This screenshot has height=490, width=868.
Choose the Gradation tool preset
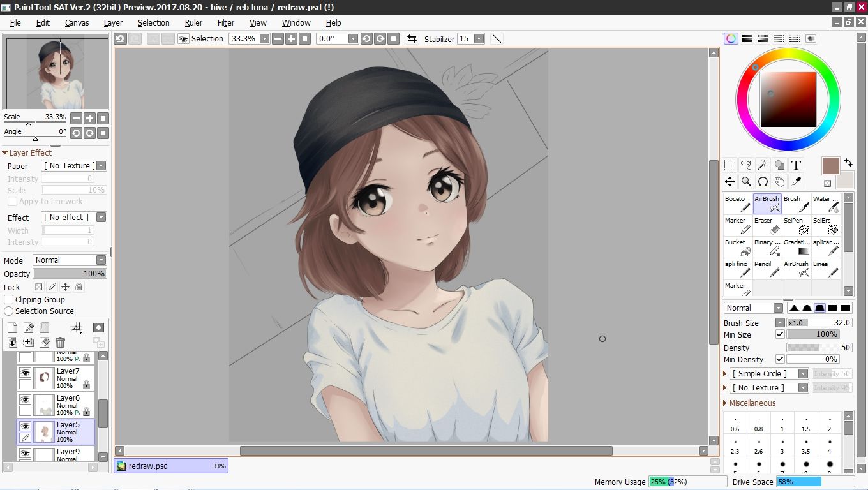point(796,248)
